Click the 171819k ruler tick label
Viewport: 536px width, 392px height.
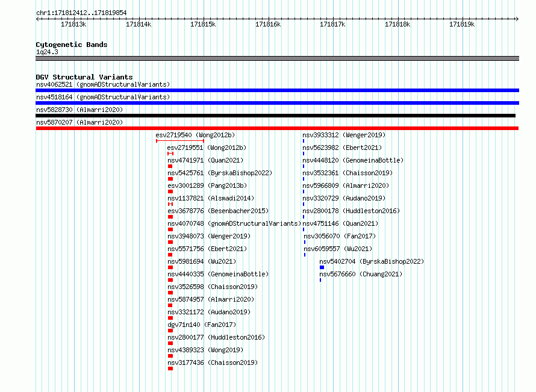(462, 24)
